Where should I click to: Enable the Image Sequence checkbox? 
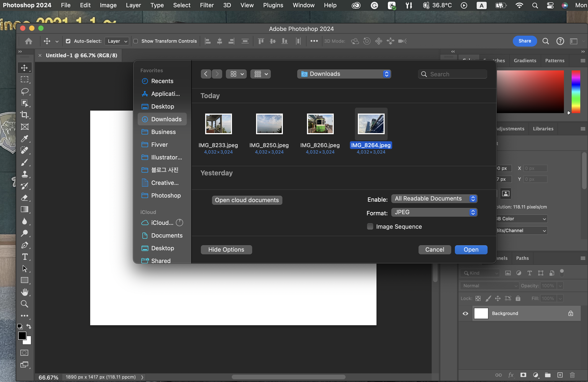tap(370, 226)
